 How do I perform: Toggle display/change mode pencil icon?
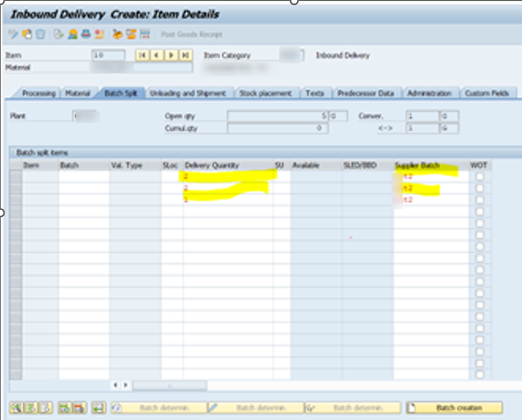13,34
